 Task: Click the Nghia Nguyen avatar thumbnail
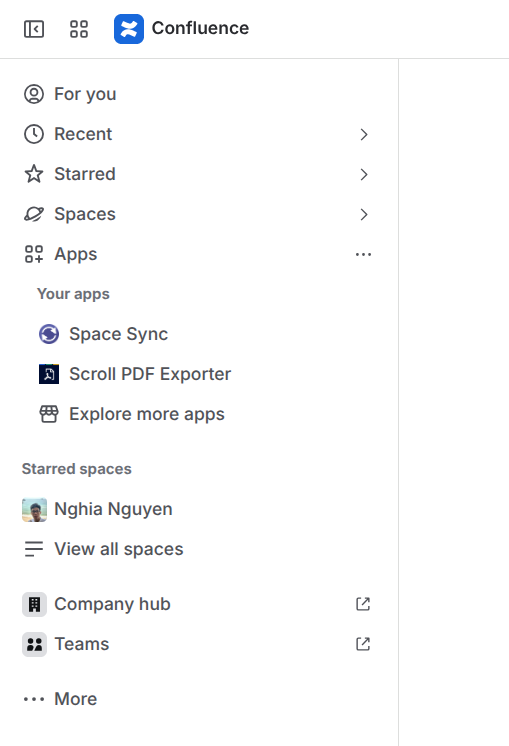34,510
